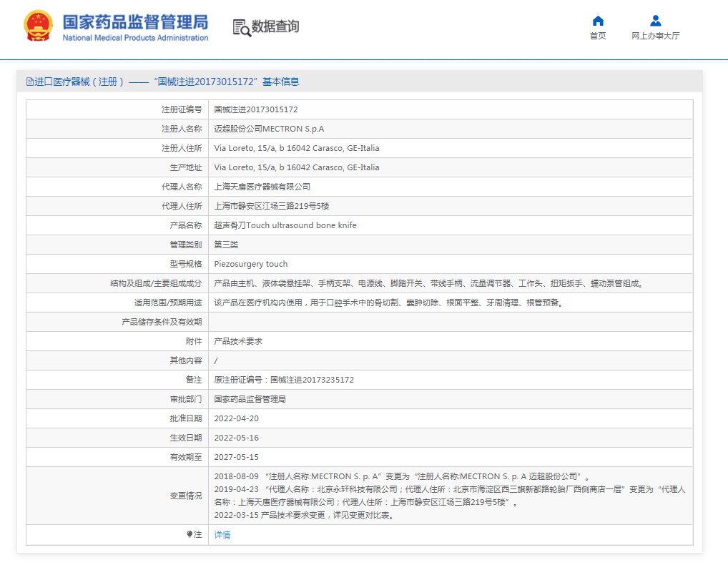Select the registrant name MECTRON S.p.A cell
Image resolution: width=728 pixels, height=565 pixels.
click(x=269, y=129)
